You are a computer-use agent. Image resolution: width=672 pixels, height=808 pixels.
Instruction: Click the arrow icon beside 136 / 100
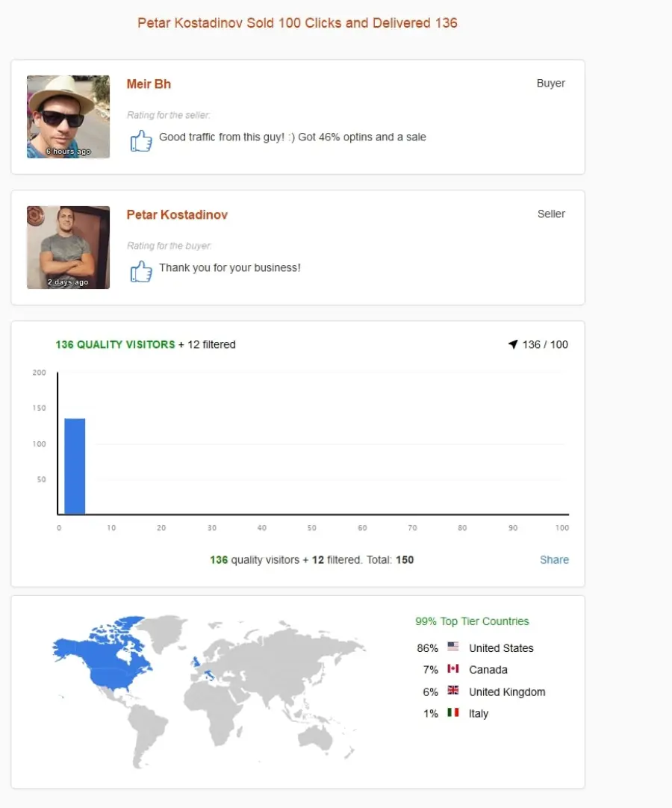coord(513,344)
